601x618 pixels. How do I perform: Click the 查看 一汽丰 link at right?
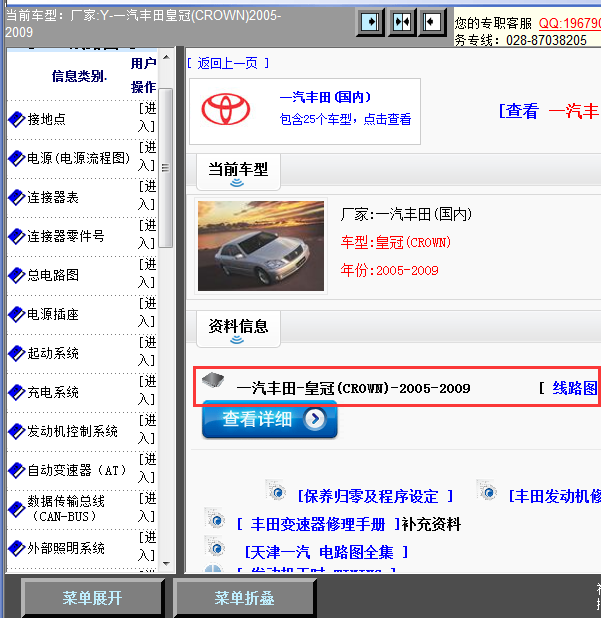click(x=549, y=111)
